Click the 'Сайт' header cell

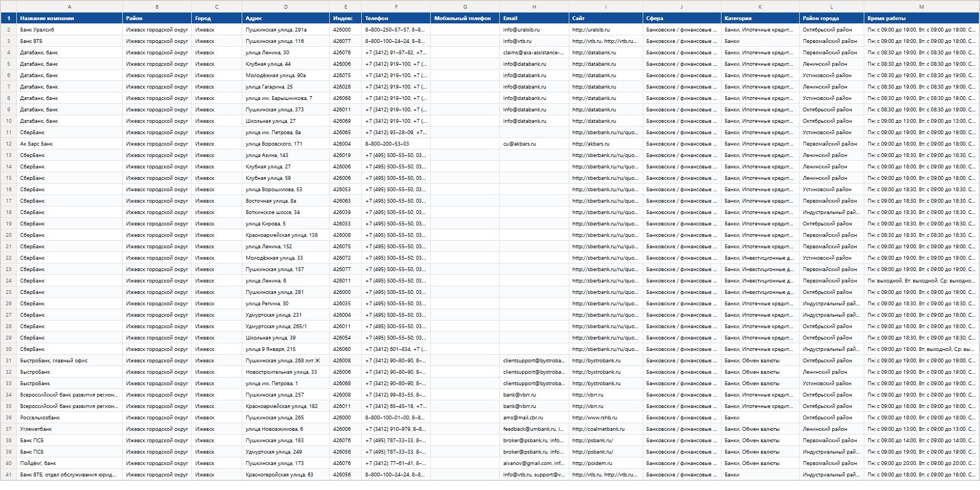[606, 18]
